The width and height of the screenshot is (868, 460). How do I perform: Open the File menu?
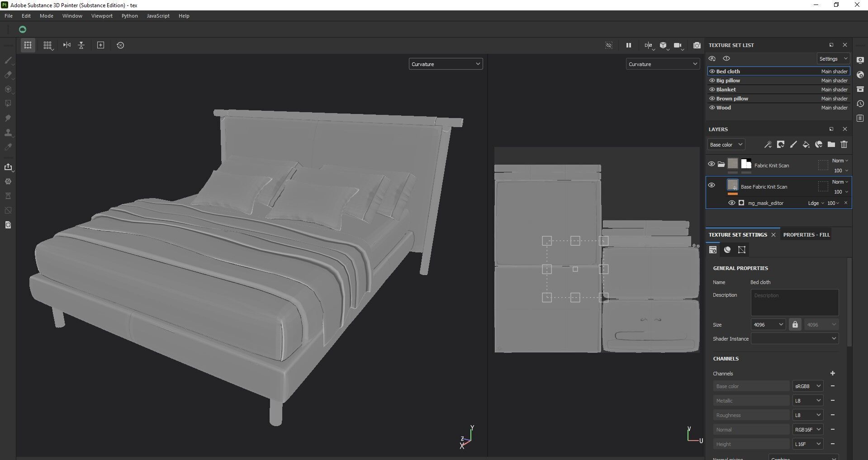pyautogui.click(x=9, y=16)
